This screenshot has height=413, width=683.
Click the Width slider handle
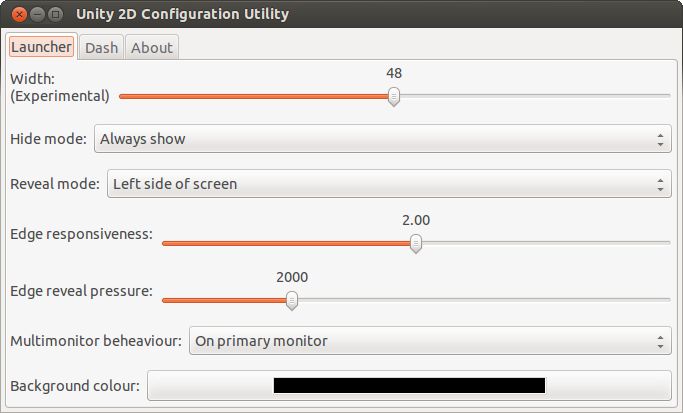click(394, 96)
